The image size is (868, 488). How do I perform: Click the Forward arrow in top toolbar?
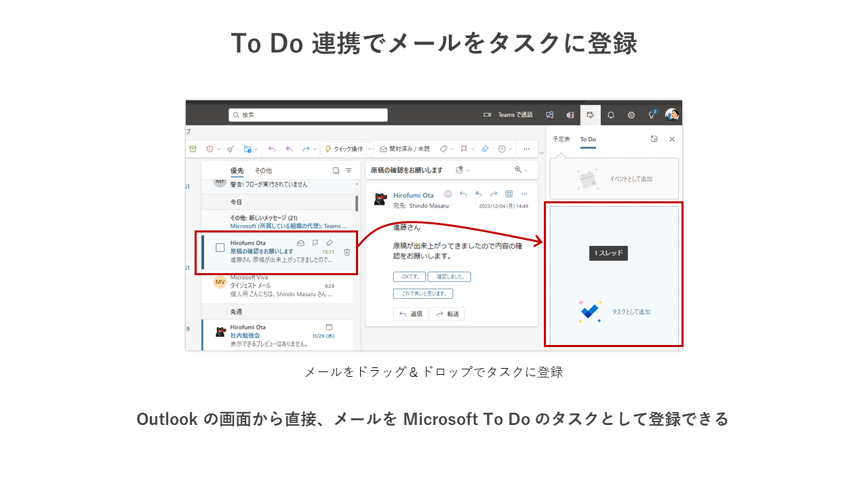point(306,149)
